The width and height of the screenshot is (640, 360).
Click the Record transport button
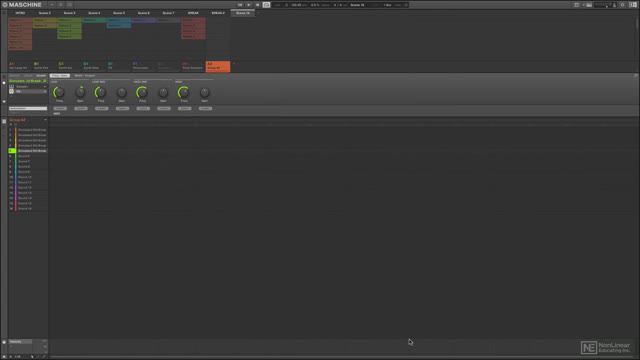pos(258,5)
